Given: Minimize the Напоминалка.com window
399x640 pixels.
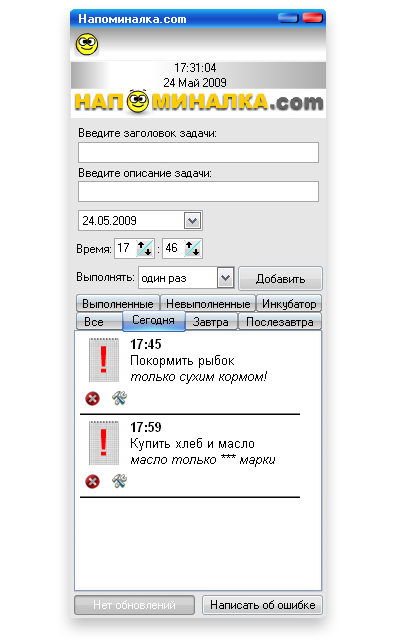Looking at the screenshot, I should pos(288,18).
